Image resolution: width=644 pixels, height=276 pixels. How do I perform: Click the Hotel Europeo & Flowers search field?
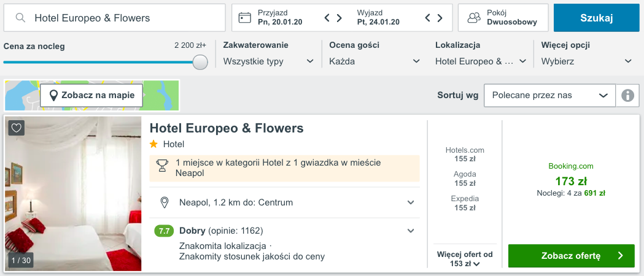pos(115,18)
